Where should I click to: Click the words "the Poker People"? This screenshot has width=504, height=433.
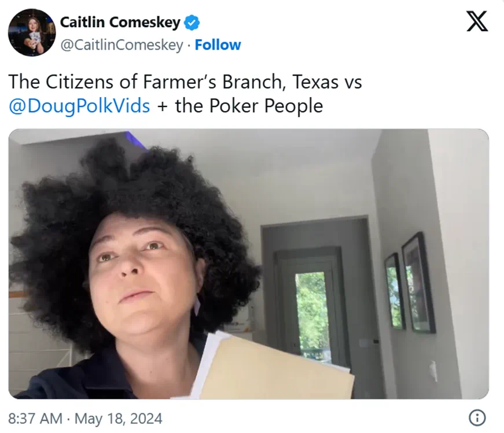pos(249,106)
